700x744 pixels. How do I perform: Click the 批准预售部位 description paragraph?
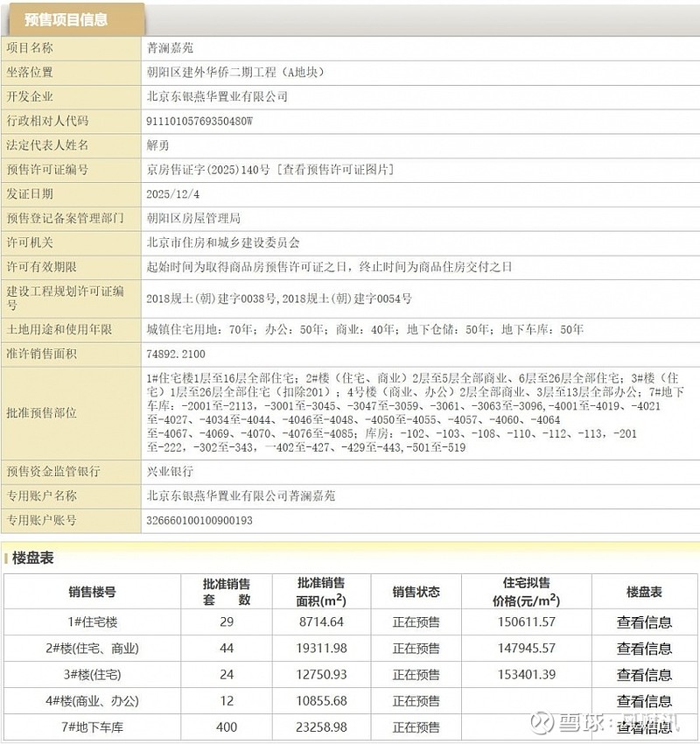pos(415,413)
